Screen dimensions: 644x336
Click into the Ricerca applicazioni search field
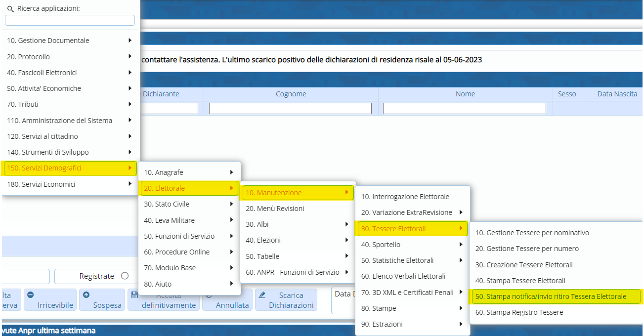[x=70, y=20]
